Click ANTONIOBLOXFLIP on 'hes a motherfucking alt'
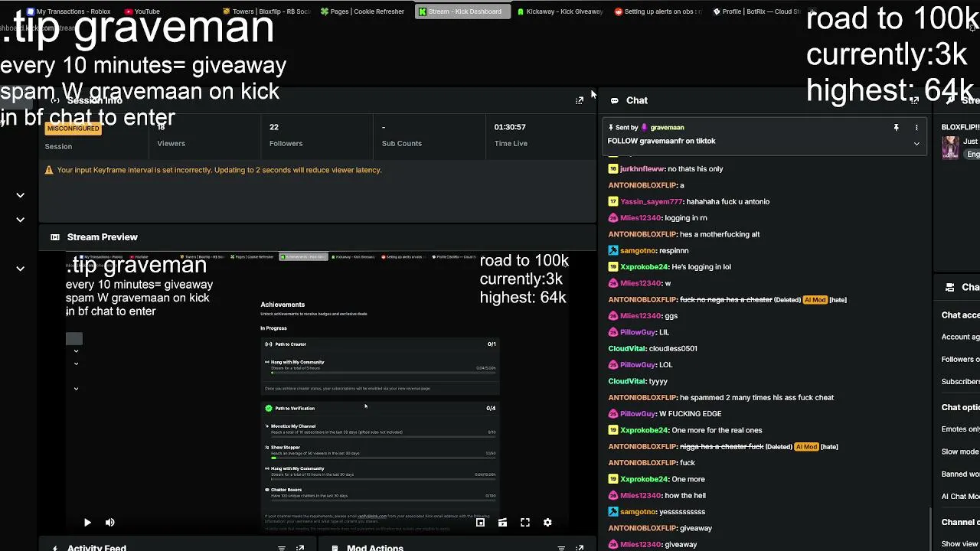Screen dimensions: 980x551 (x=642, y=235)
